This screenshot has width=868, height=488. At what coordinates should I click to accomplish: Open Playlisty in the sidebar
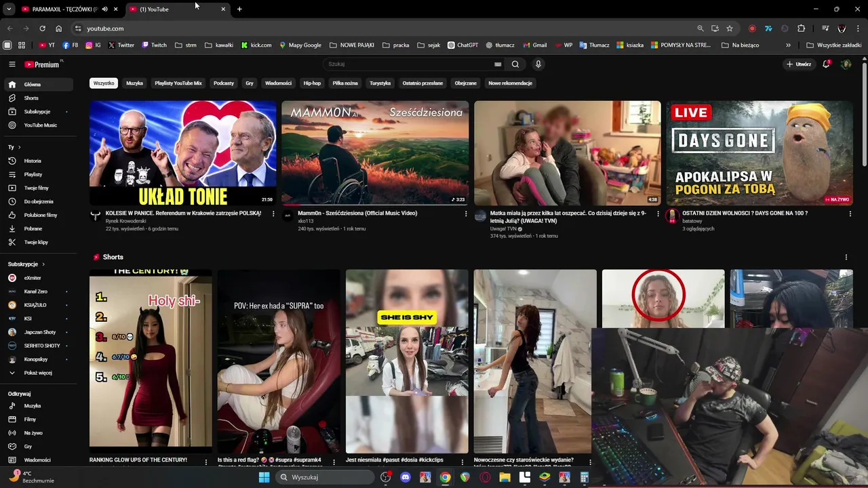(37, 174)
